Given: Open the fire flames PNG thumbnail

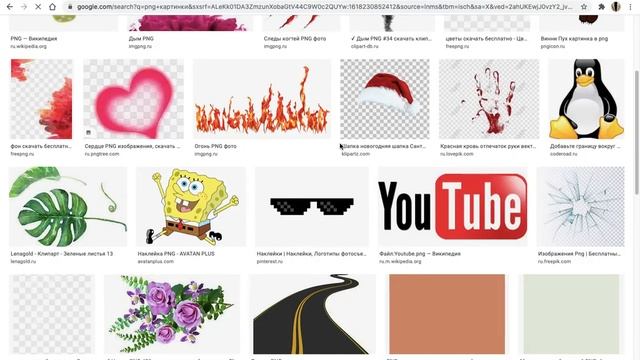Looking at the screenshot, I should (262, 99).
